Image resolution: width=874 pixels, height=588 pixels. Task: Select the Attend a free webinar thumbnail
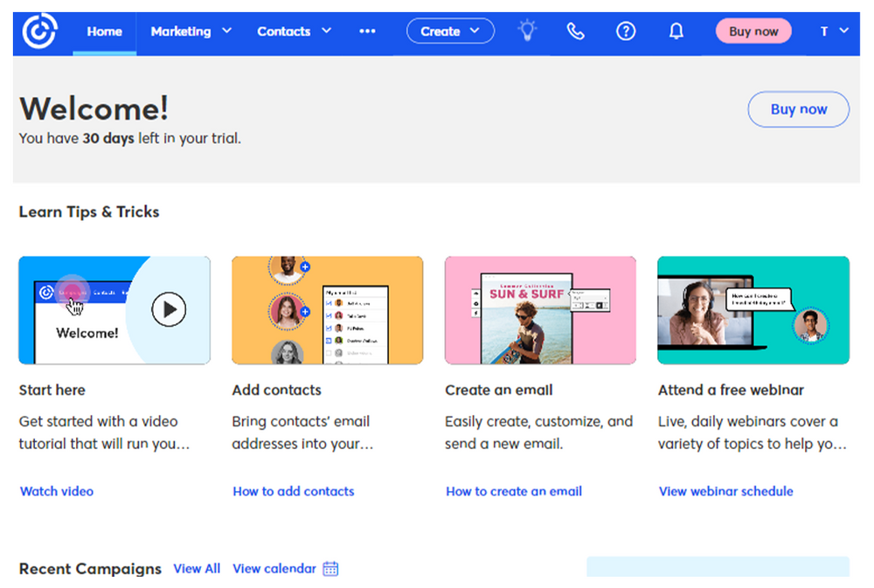click(x=753, y=310)
